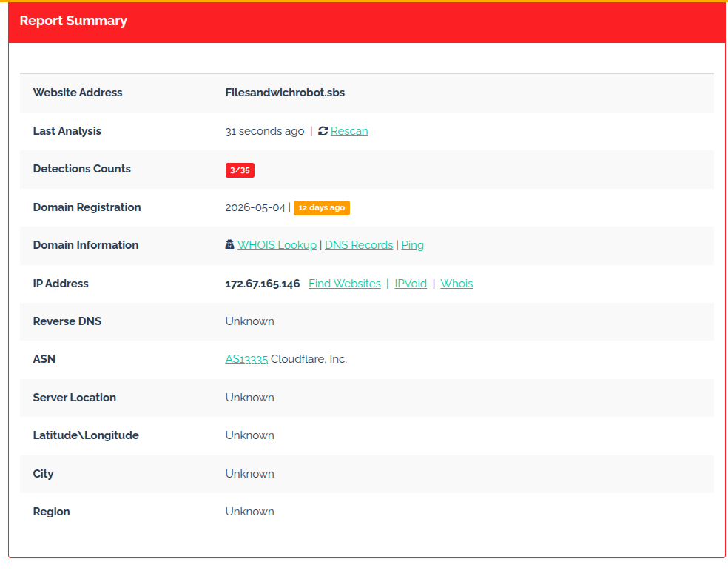Select the Filesandwichrobot.sbs website address text
This screenshot has height=573, width=728.
[285, 93]
